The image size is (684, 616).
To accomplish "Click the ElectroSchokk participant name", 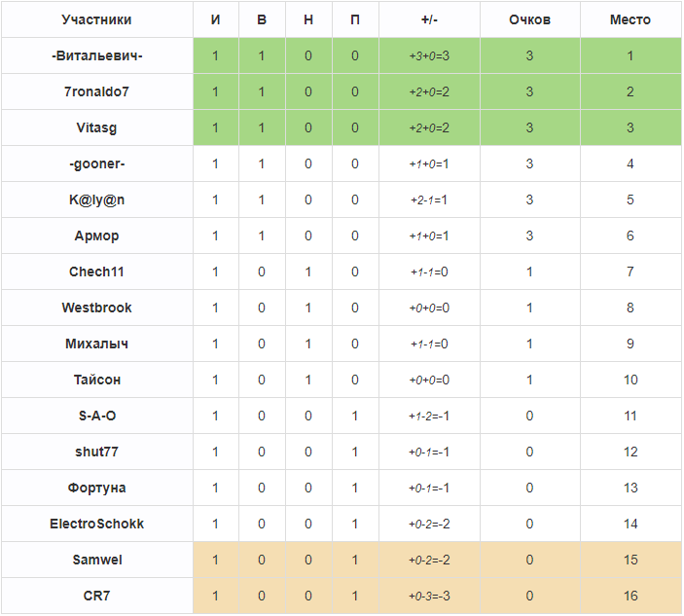I will click(x=96, y=524).
